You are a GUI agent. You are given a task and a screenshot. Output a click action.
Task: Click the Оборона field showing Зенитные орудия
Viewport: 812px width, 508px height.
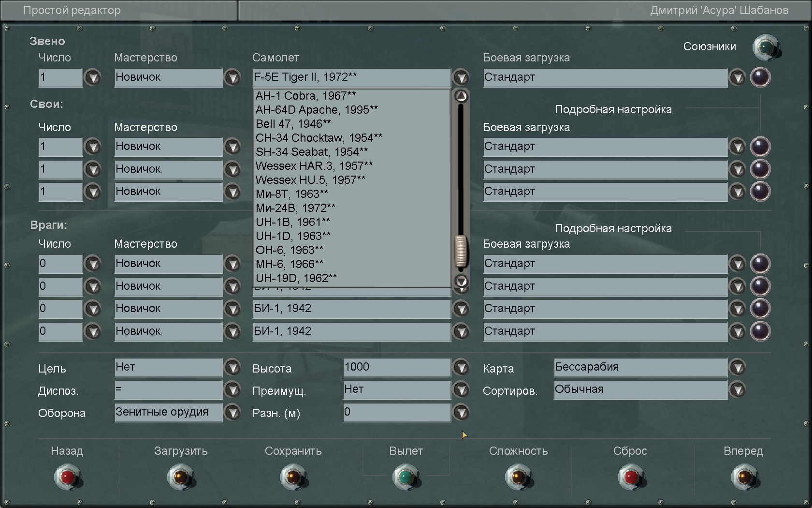coord(168,412)
